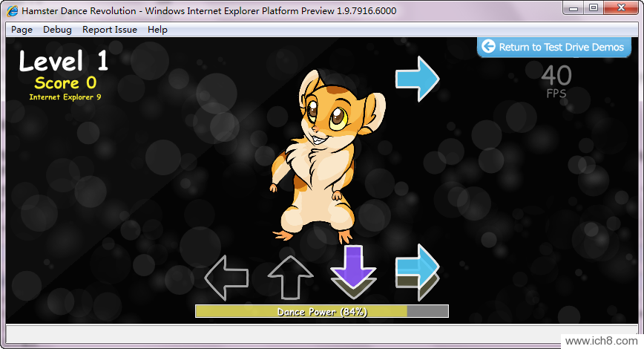
Task: Click the back arrow circle icon
Action: [x=488, y=46]
